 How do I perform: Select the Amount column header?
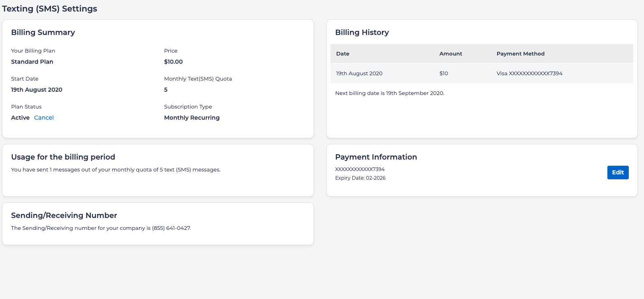[451, 54]
